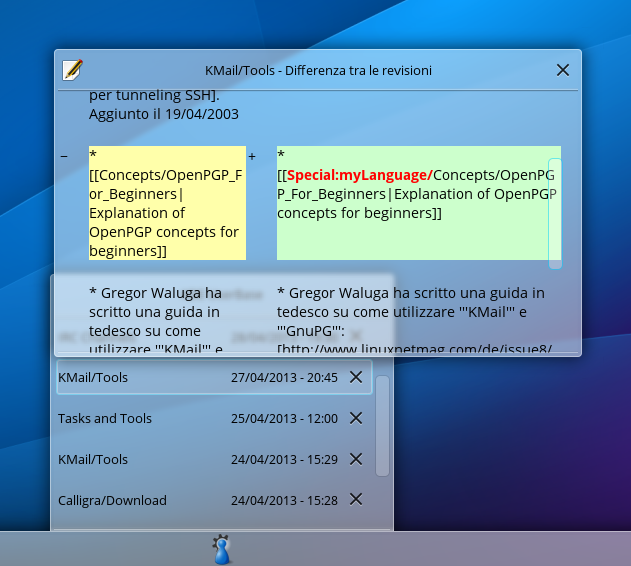
Task: Remove the Calligra/Download entry
Action: point(356,500)
